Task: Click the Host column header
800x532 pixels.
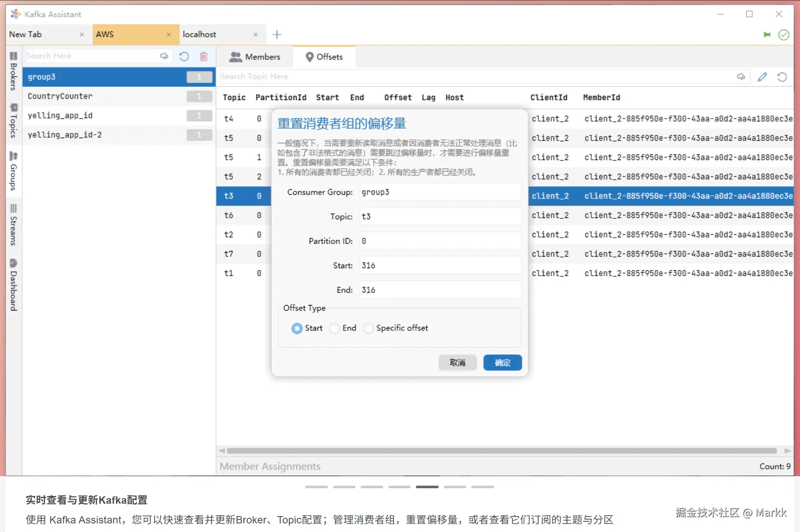Action: (x=455, y=98)
